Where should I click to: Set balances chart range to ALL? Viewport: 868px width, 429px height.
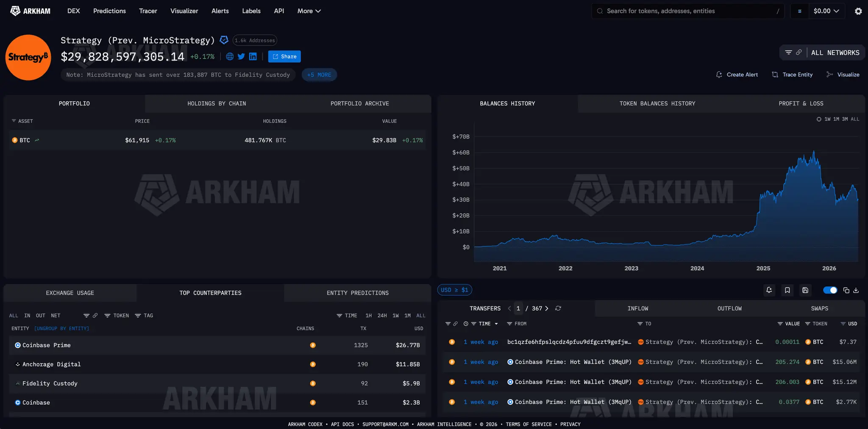(855, 119)
